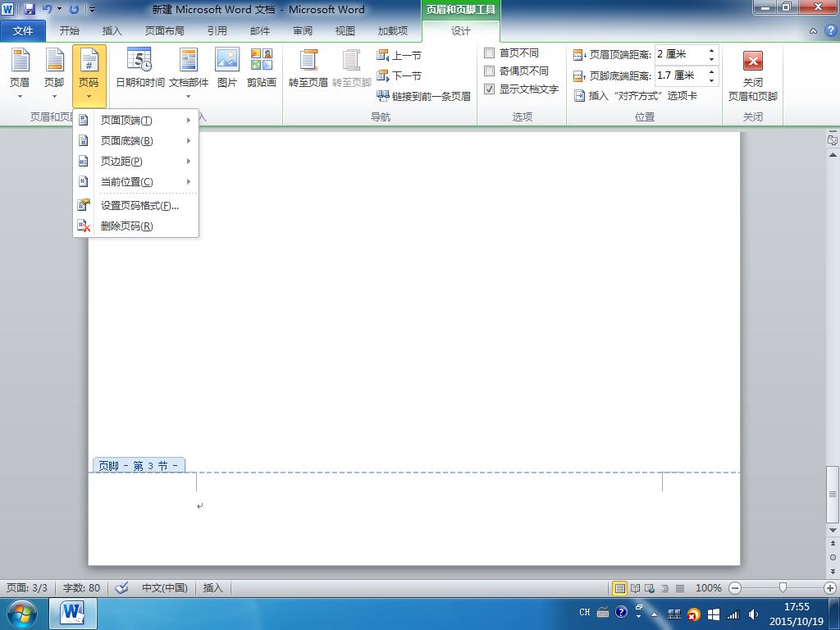The width and height of the screenshot is (840, 630).
Task: Undo last action in quick access toolbar
Action: click(47, 9)
